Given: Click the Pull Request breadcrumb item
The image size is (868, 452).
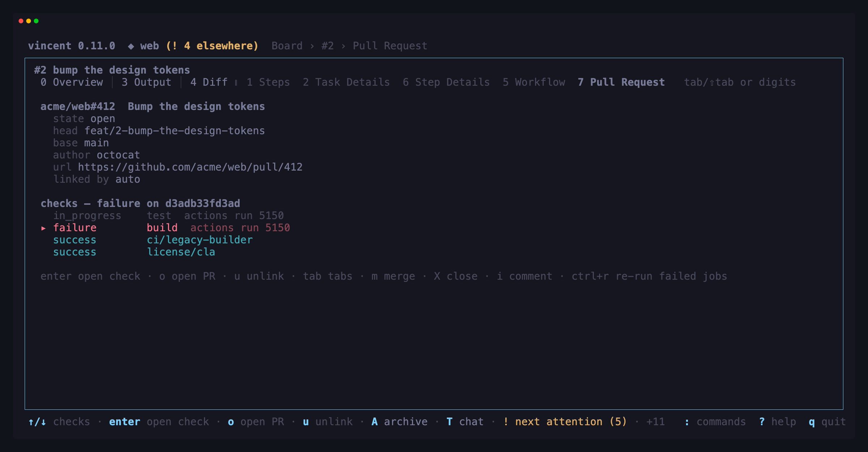Looking at the screenshot, I should [x=390, y=46].
